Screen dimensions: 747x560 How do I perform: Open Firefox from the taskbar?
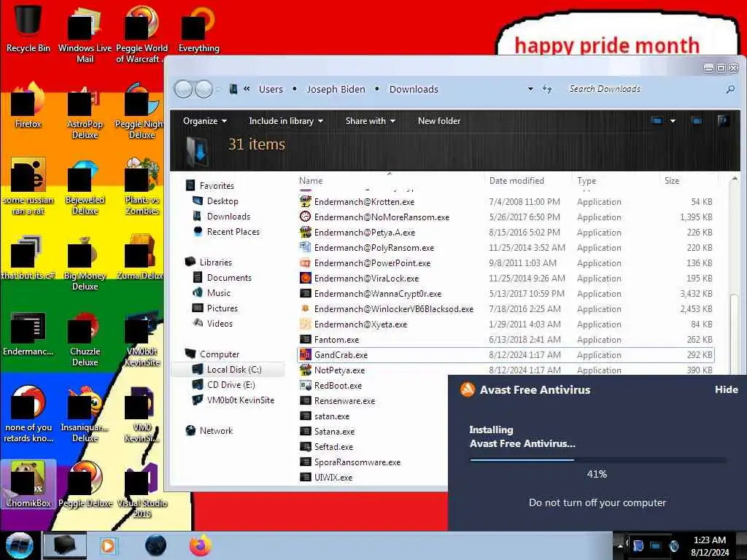click(x=201, y=545)
